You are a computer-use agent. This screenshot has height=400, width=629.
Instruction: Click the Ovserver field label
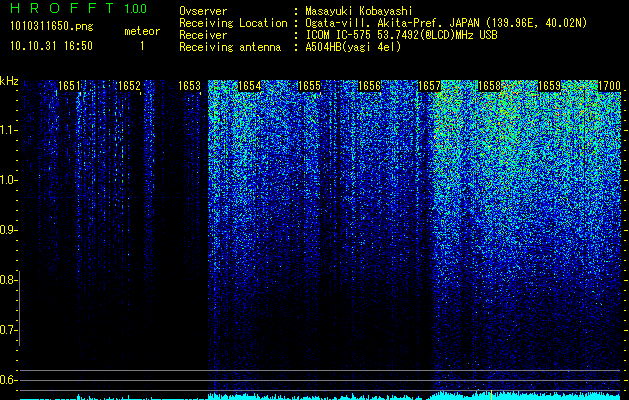(203, 11)
